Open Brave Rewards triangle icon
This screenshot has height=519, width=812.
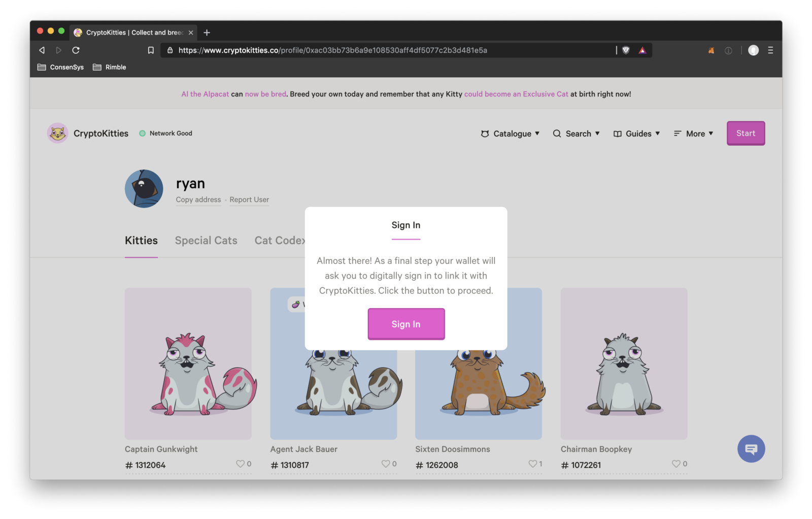[642, 50]
